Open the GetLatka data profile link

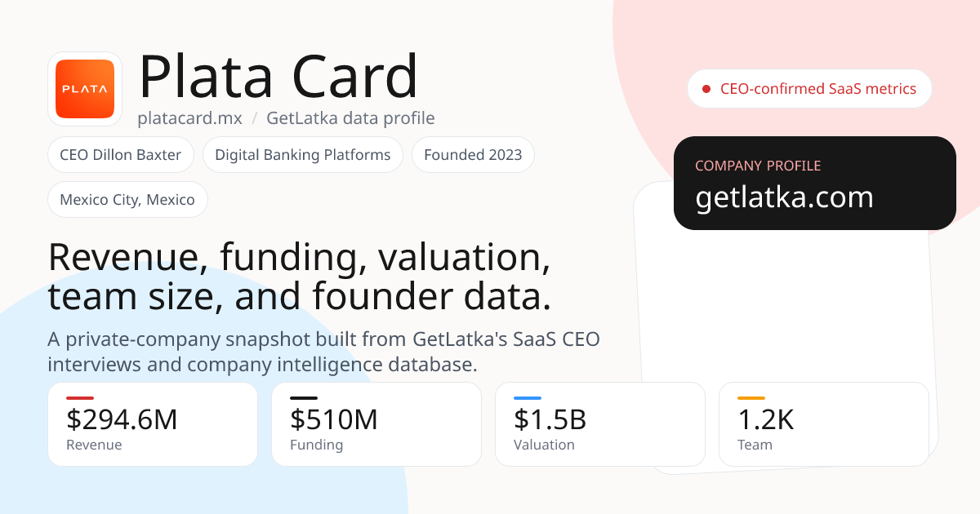point(350,118)
